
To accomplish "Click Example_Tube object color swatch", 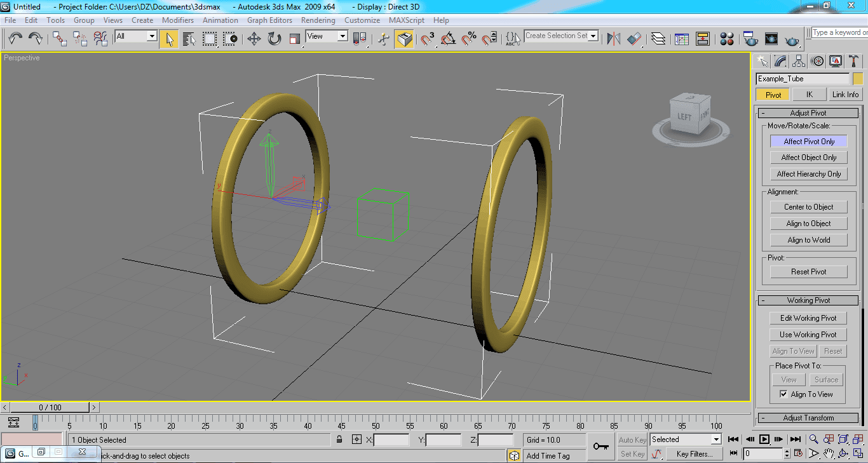I will [x=858, y=79].
